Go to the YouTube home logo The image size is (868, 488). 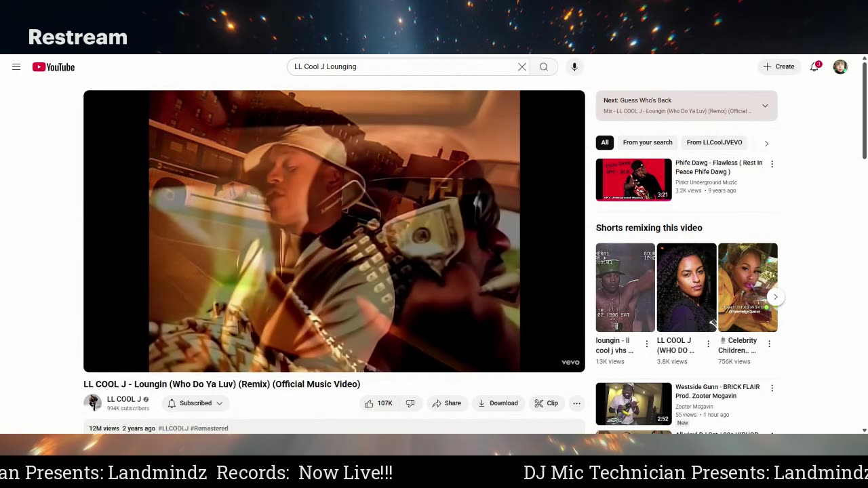point(54,67)
